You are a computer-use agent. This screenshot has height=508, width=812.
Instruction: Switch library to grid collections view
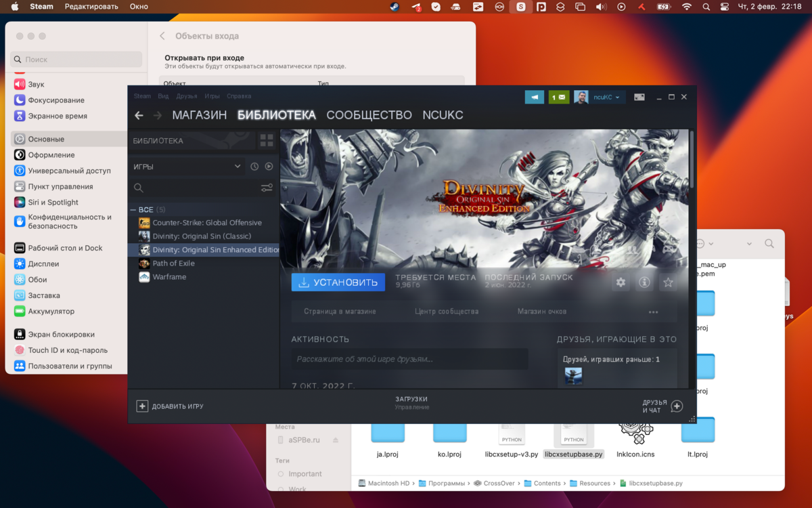tap(267, 141)
